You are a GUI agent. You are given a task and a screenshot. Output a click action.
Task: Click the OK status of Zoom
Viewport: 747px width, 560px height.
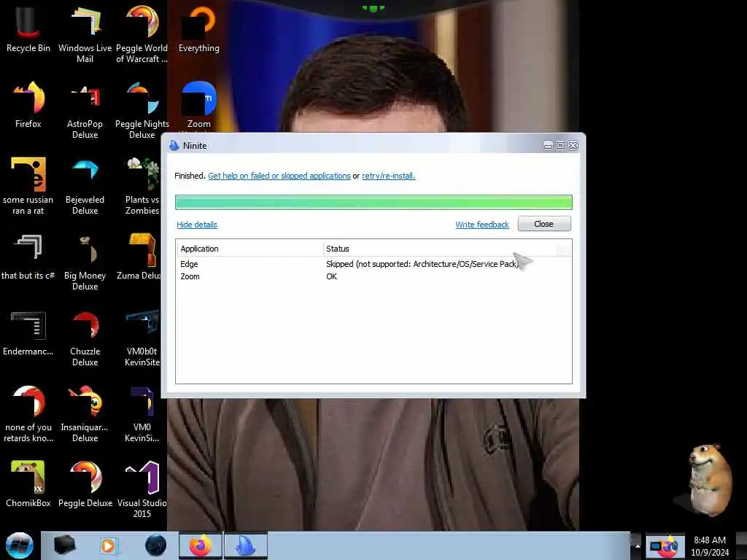point(332,276)
